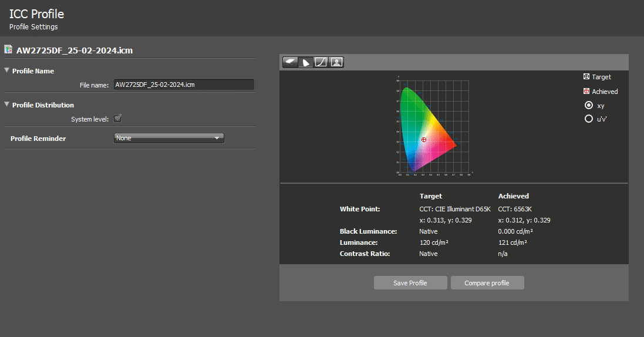Select the chromaticity diagram view icon
This screenshot has width=644, height=337.
click(306, 62)
